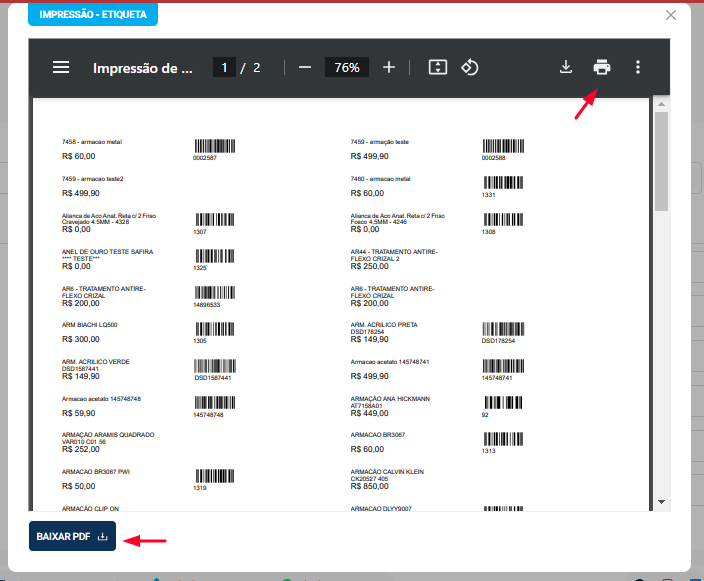Click the zoom out minus icon

pyautogui.click(x=305, y=68)
